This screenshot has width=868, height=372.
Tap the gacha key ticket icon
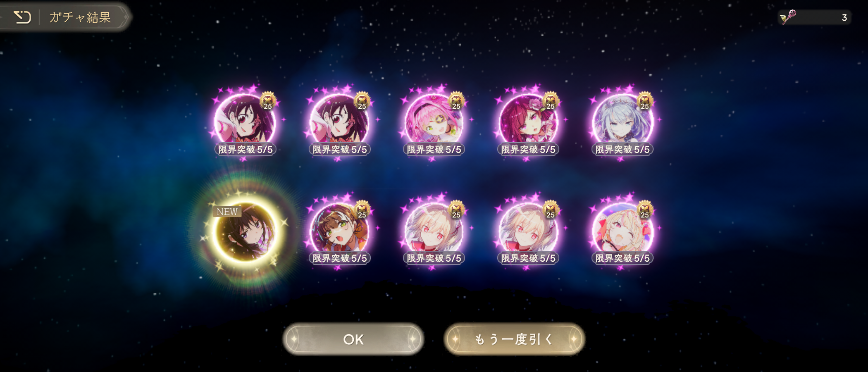click(788, 17)
